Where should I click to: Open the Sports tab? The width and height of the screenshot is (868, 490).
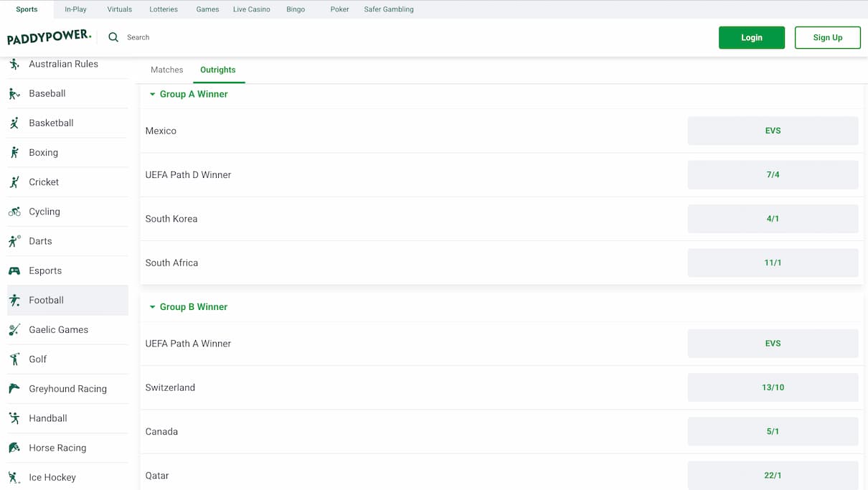tap(27, 9)
